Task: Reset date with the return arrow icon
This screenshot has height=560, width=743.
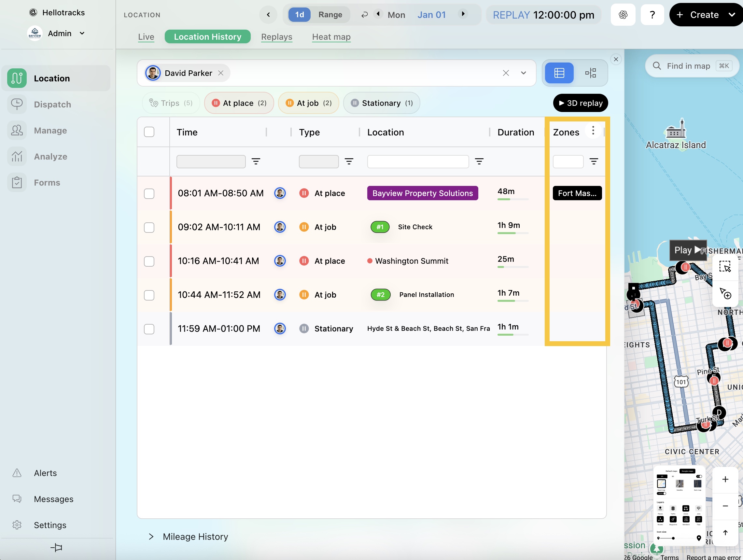Action: click(x=364, y=15)
